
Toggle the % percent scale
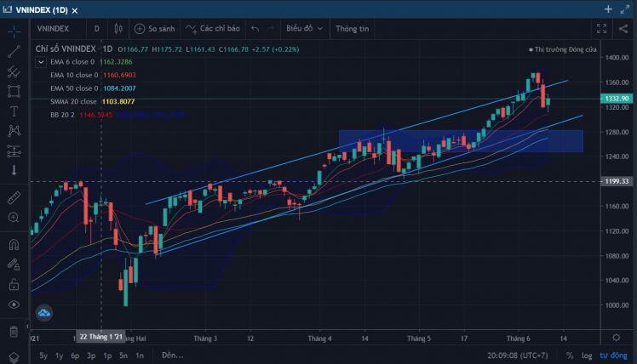tap(570, 355)
